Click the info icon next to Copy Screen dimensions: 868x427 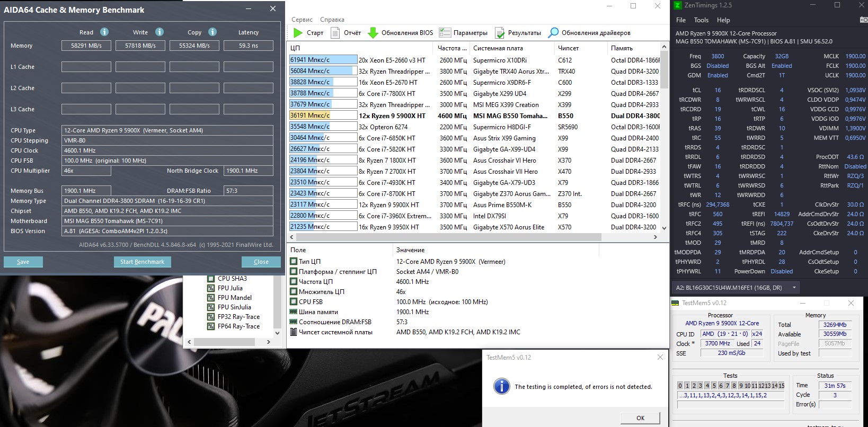coord(212,32)
